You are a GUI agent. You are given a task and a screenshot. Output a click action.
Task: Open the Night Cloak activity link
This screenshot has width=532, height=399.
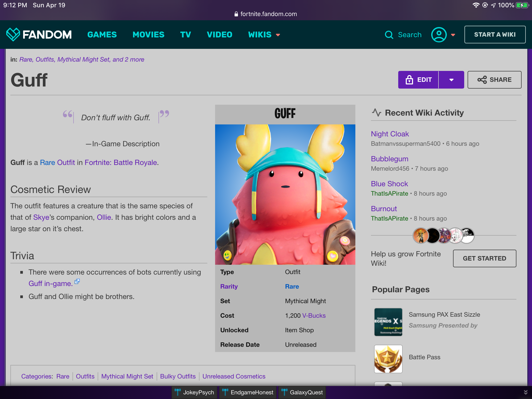pos(390,134)
